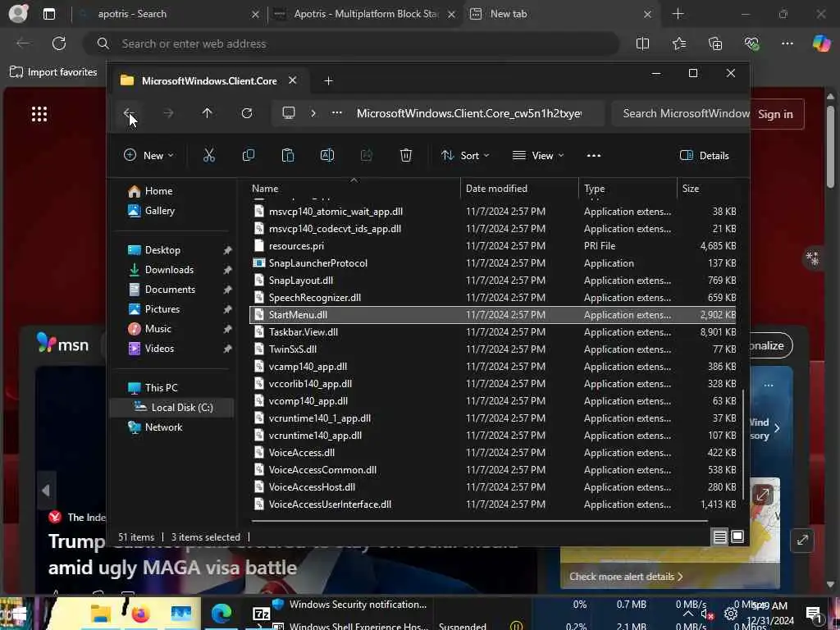Expand the address bar path chevron
This screenshot has width=840, height=630.
(313, 113)
